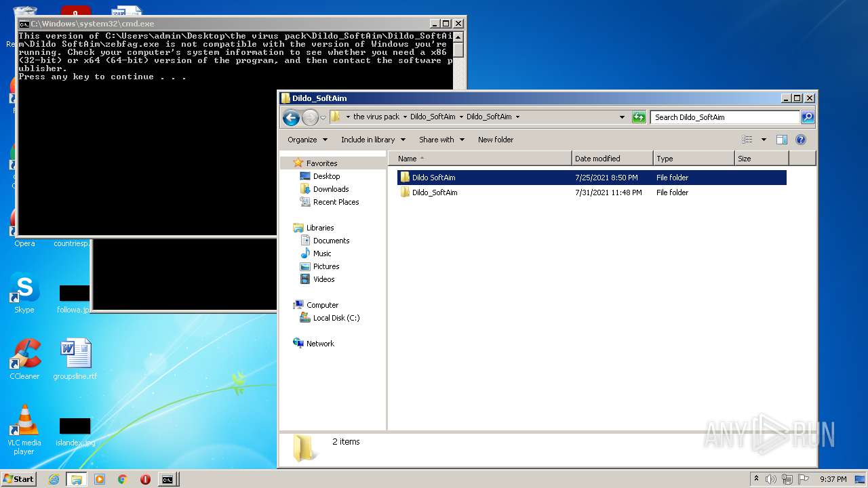
Task: Select the 'Dildo SoftAim' folder row
Action: tap(591, 178)
